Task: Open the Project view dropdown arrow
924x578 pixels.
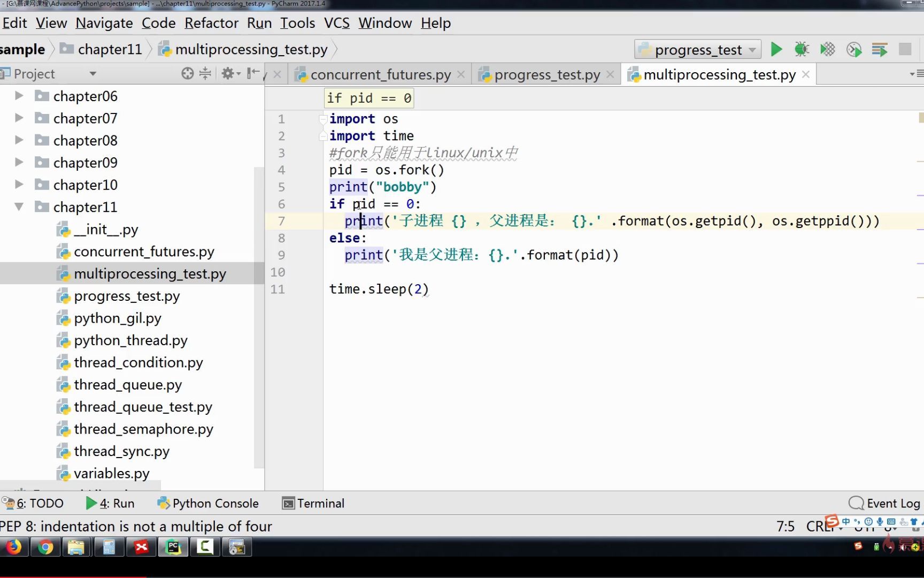Action: [93, 74]
